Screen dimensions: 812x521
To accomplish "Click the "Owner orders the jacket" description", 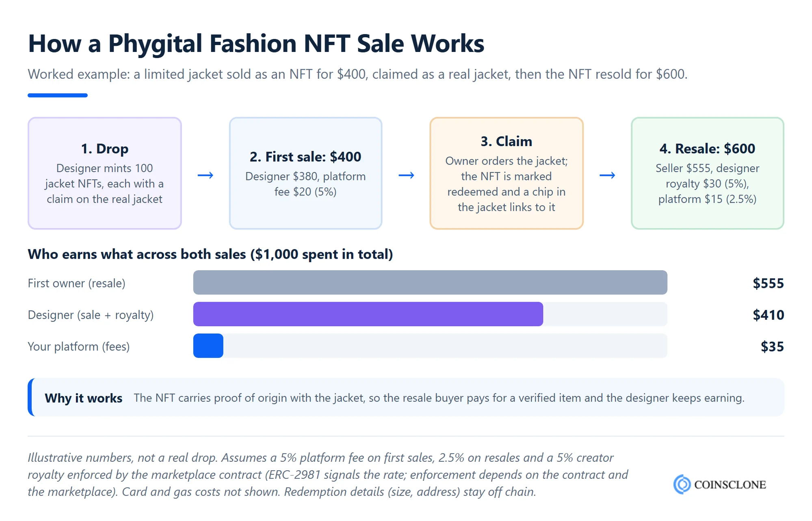I will [x=507, y=184].
